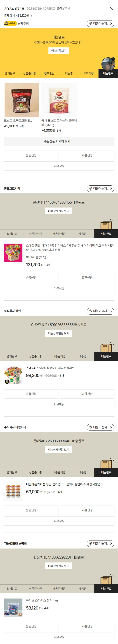Tap location pin button beside 주식회사 디컴퍼니
118x644 pixels.
[x=100, y=427]
